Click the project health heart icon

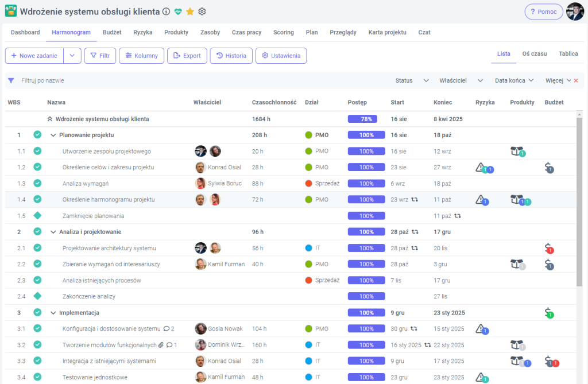tap(179, 11)
